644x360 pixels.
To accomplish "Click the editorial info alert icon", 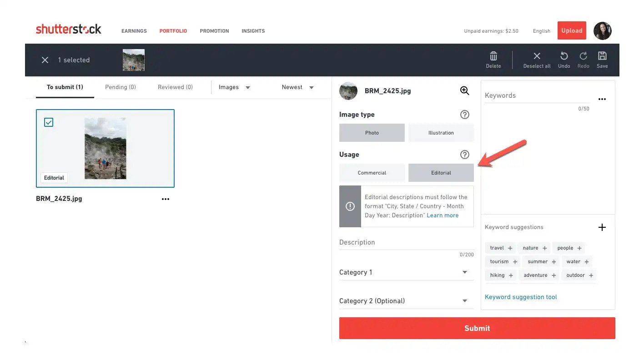I will 350,206.
